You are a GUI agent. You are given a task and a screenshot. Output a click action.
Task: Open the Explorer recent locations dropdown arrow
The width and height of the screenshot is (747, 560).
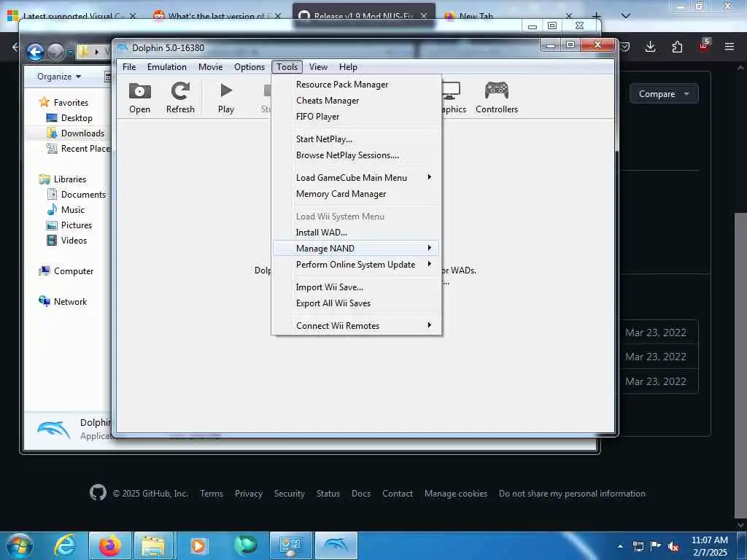70,52
